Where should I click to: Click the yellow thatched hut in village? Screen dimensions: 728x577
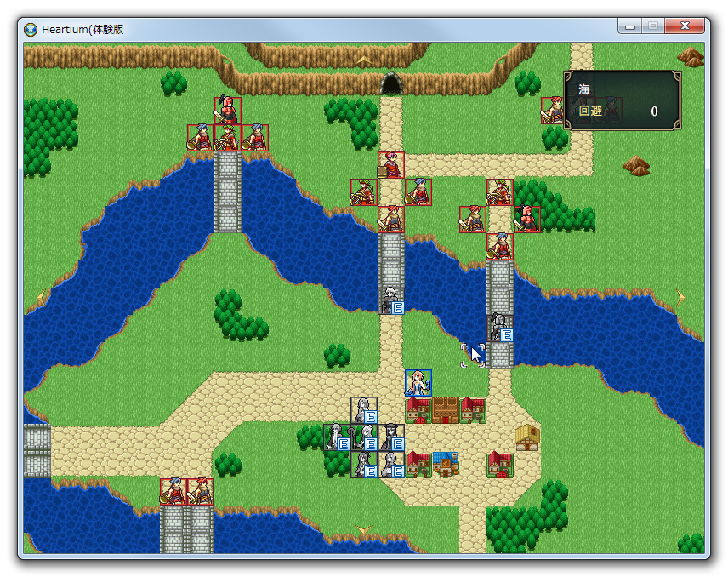coord(527,437)
